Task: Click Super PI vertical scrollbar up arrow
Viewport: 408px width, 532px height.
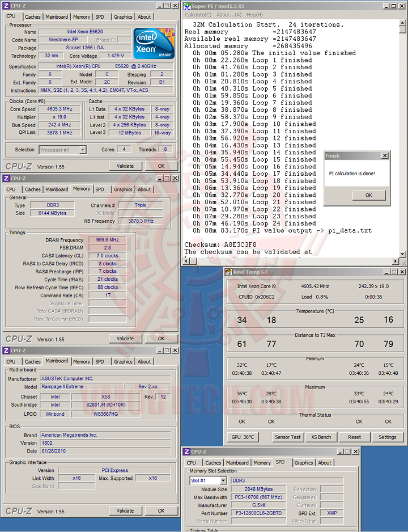Action: [x=402, y=23]
